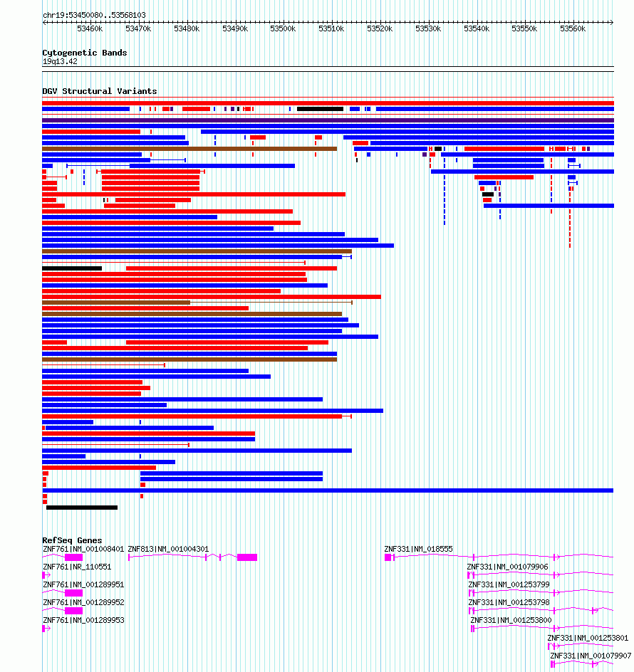Click the 53500k ruler tick label
Viewport: 634px width, 672px height.
(283, 28)
